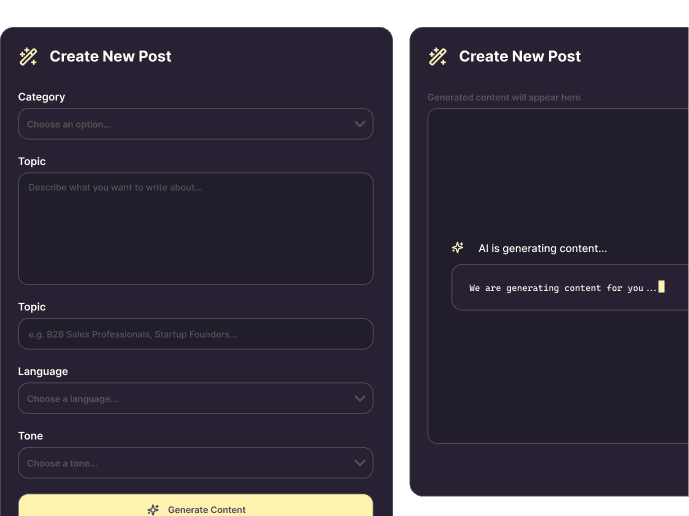Open the Category dropdown
689x516 pixels.
click(x=196, y=124)
